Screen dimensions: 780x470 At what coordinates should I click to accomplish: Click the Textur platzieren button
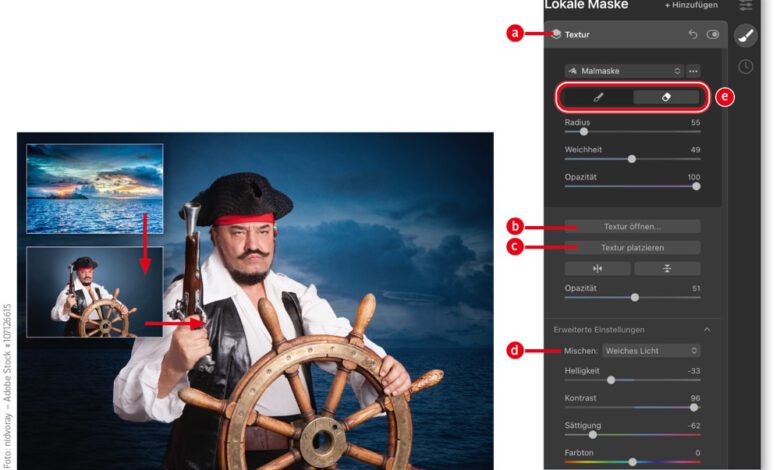632,248
